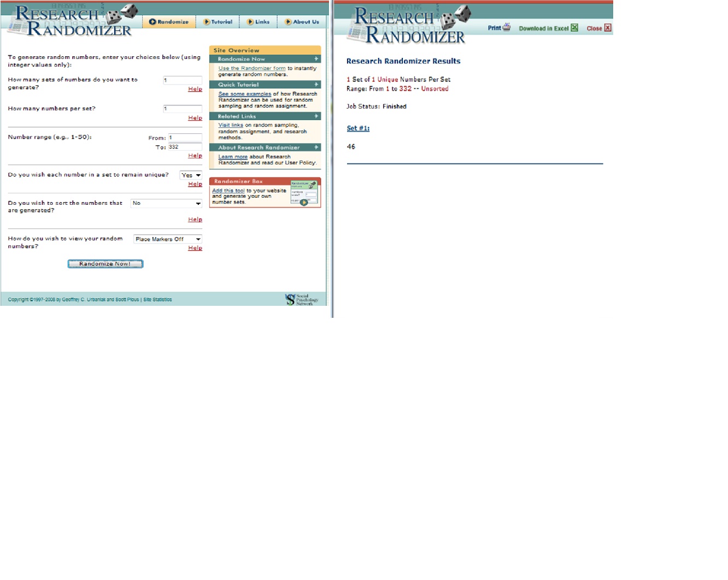This screenshot has height=580, width=728.
Task: Open Help for sorting numbers question
Action: tap(195, 220)
